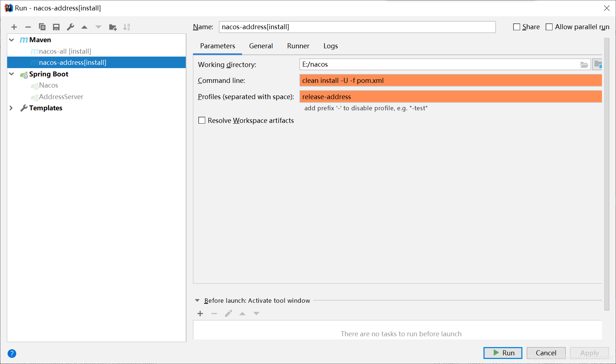Select a Maven project for working directory
Viewport: 616px width, 364px height.
click(598, 65)
